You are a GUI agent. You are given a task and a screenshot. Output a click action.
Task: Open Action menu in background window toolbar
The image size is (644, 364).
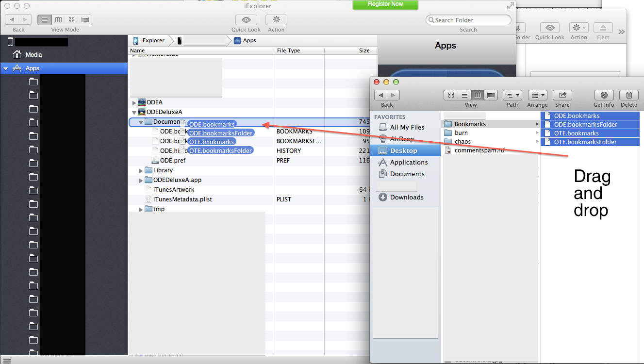click(x=578, y=28)
